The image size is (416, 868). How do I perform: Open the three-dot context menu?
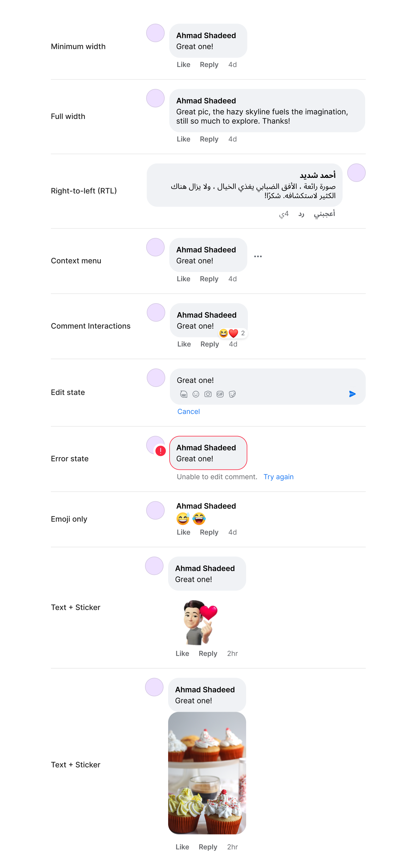click(x=258, y=256)
